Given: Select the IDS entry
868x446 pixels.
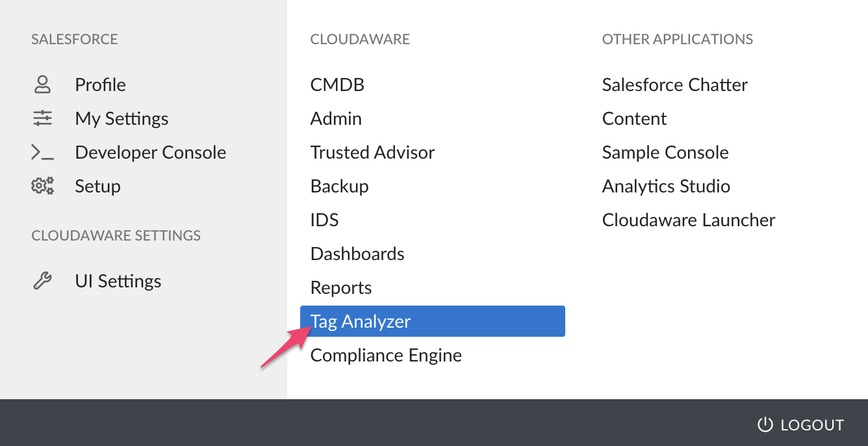Looking at the screenshot, I should point(324,220).
